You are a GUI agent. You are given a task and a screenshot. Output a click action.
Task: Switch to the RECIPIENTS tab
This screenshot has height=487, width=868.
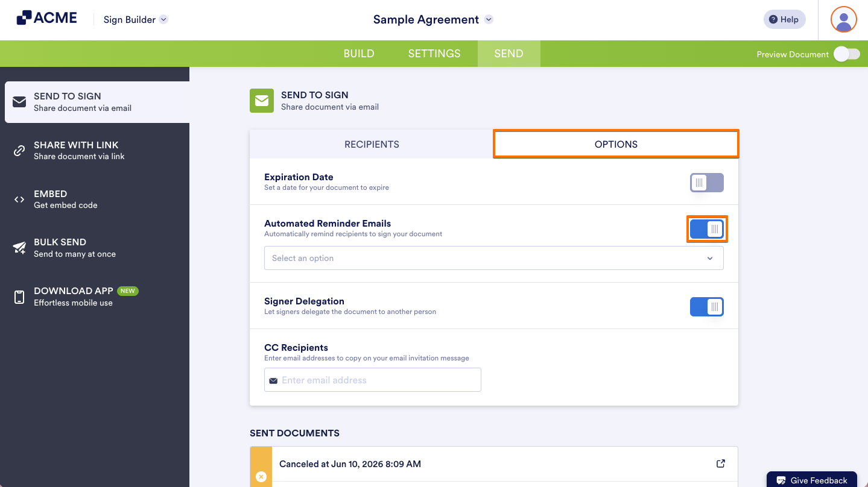[x=372, y=144]
